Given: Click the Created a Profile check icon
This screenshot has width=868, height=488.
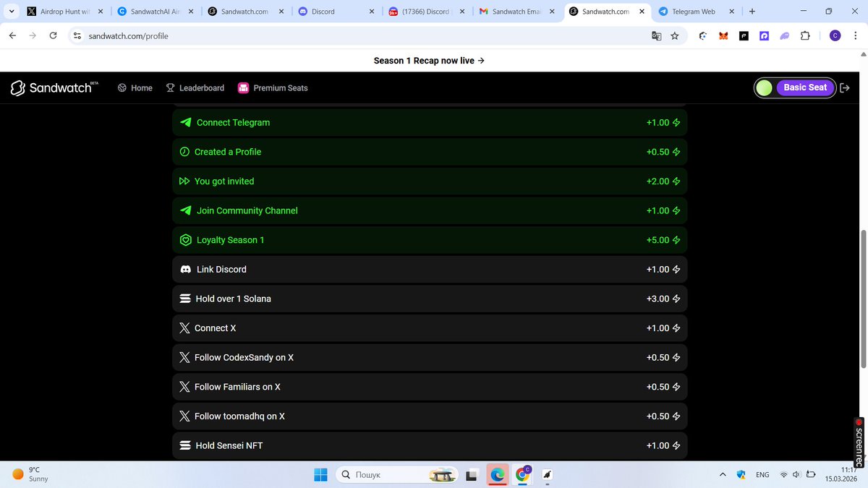Looking at the screenshot, I should pos(184,152).
